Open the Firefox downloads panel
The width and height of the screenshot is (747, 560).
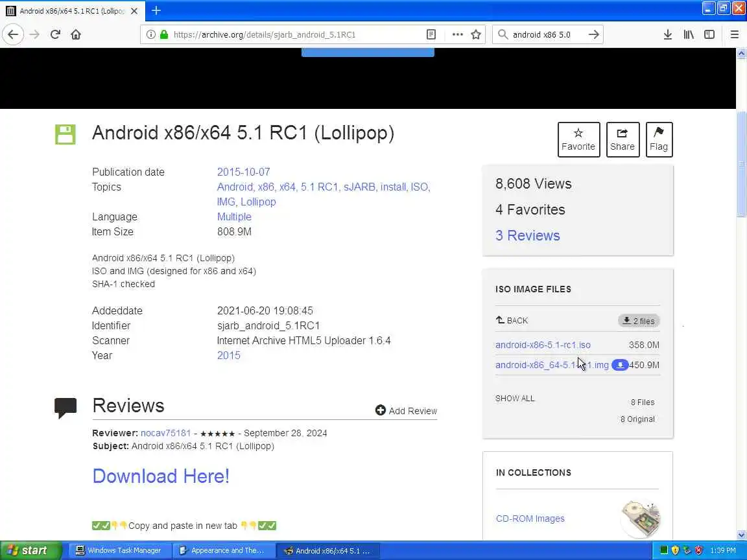668,34
